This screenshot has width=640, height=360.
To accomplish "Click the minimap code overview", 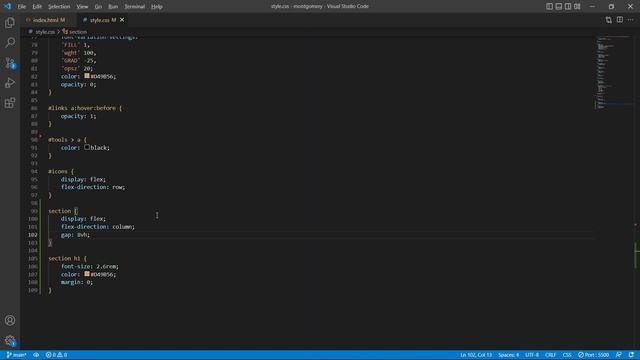I will tap(614, 73).
